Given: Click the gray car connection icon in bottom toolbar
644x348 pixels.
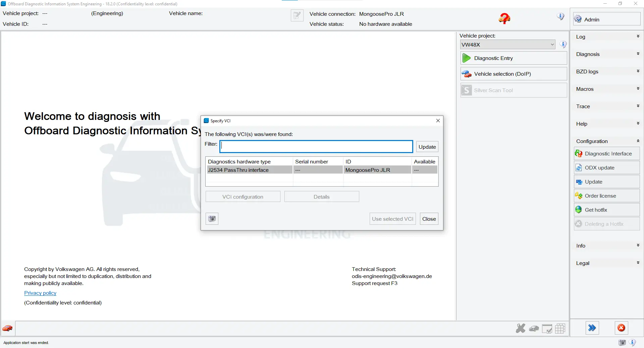Looking at the screenshot, I should point(534,329).
